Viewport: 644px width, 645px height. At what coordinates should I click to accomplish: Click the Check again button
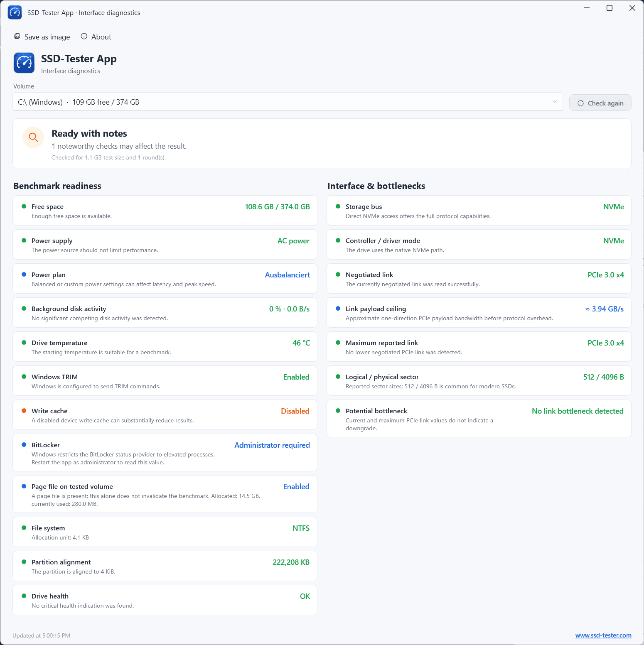click(x=600, y=103)
